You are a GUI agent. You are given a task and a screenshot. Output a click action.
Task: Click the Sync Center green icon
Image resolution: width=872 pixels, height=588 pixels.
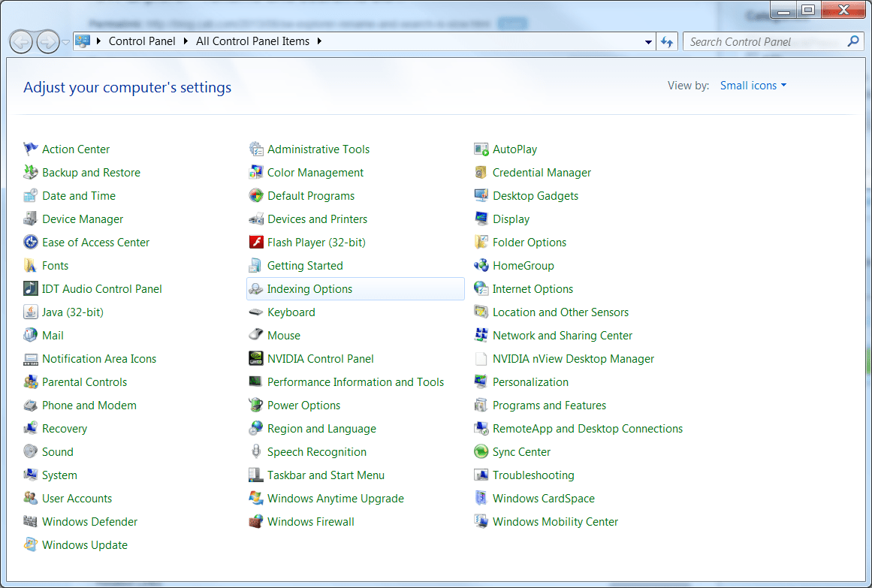[x=481, y=452]
